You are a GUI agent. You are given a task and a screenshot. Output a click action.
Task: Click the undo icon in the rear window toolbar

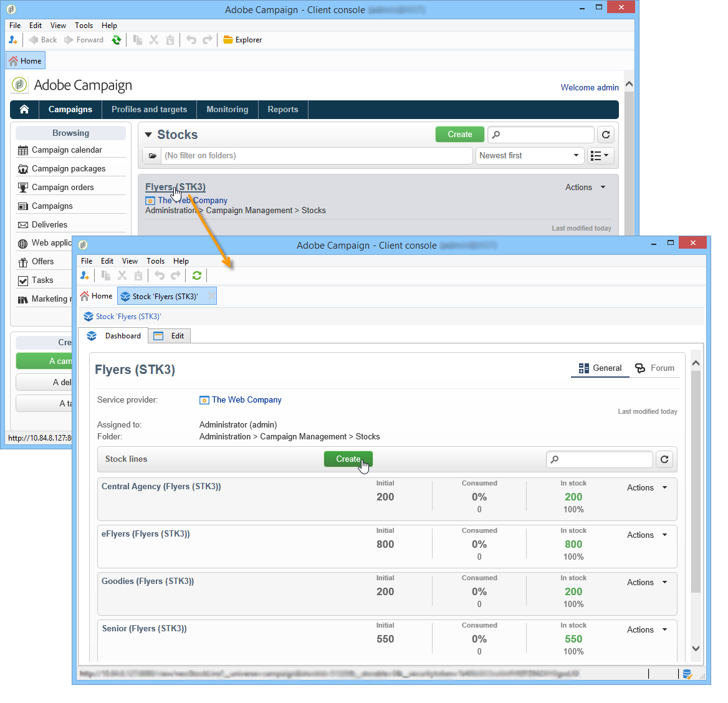(x=191, y=40)
